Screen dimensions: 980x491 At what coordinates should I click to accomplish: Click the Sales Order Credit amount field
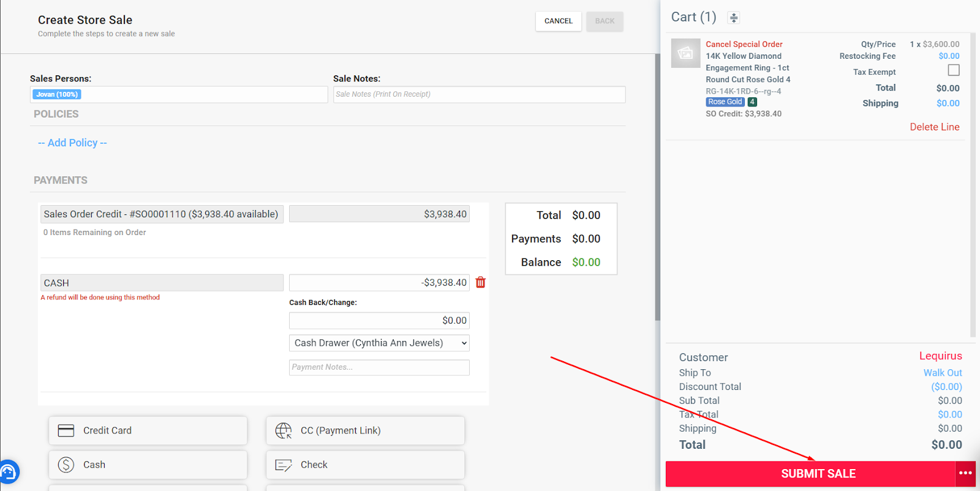click(379, 214)
